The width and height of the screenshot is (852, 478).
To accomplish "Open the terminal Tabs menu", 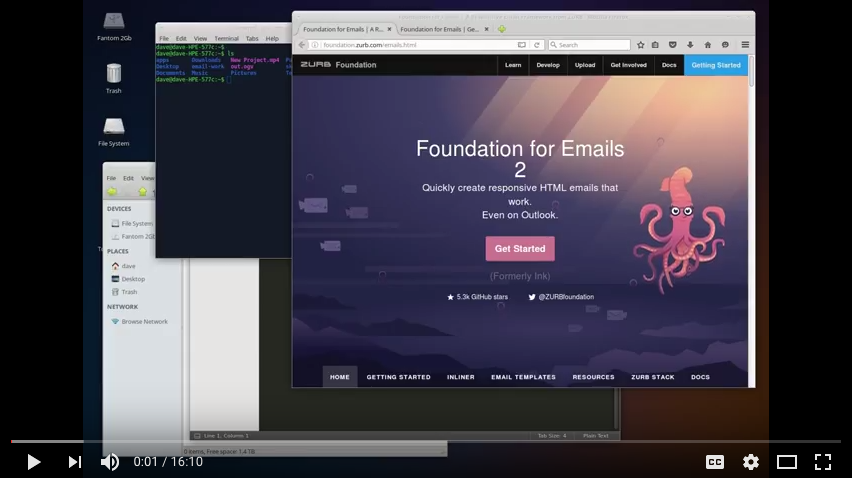I will (252, 39).
